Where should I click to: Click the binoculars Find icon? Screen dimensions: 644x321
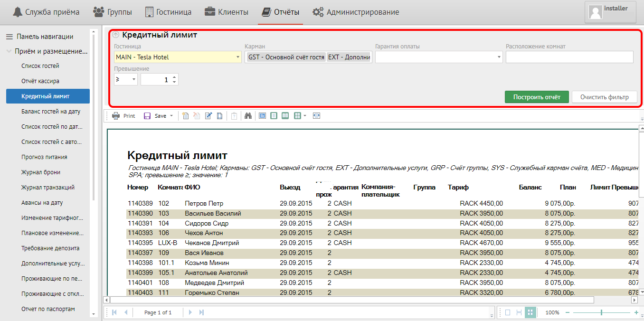247,116
